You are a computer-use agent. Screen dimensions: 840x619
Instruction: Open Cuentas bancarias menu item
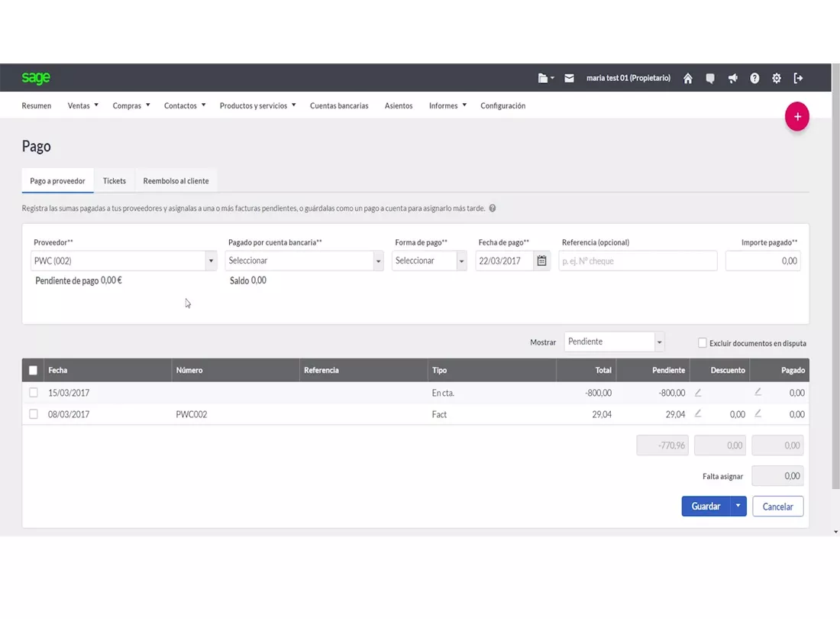(x=339, y=105)
